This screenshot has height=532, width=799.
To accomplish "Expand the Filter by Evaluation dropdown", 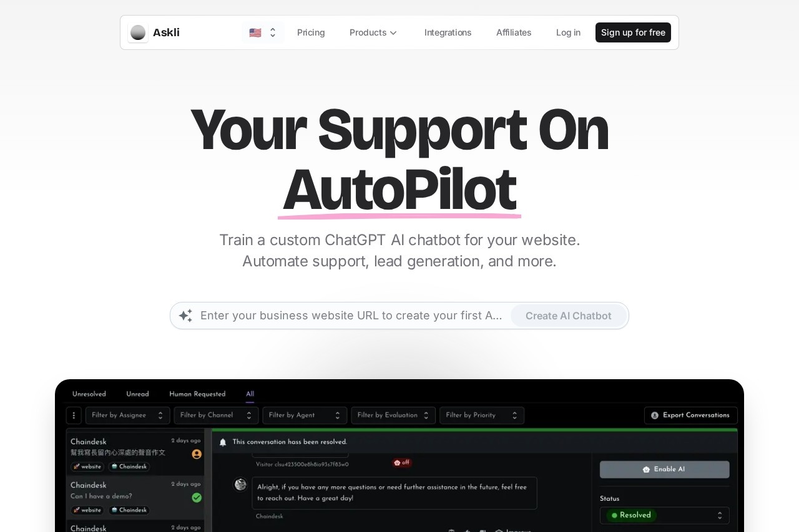I will pos(393,415).
